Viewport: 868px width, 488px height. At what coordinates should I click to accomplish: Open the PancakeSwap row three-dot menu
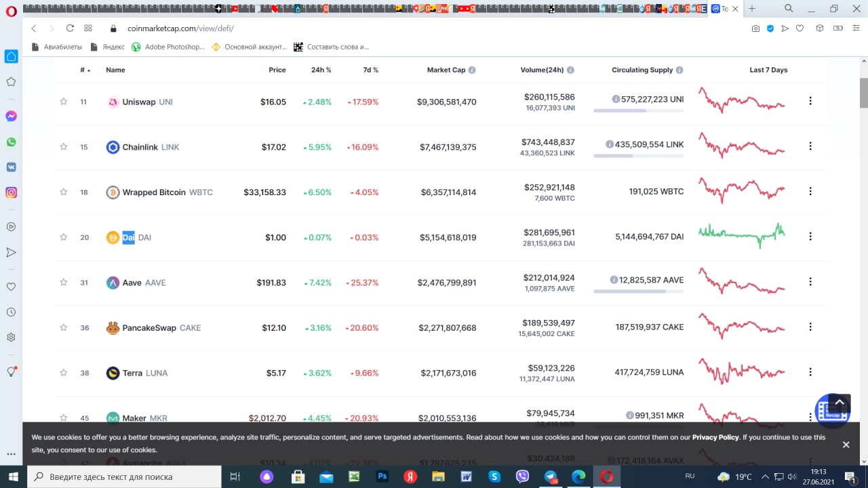(x=810, y=327)
